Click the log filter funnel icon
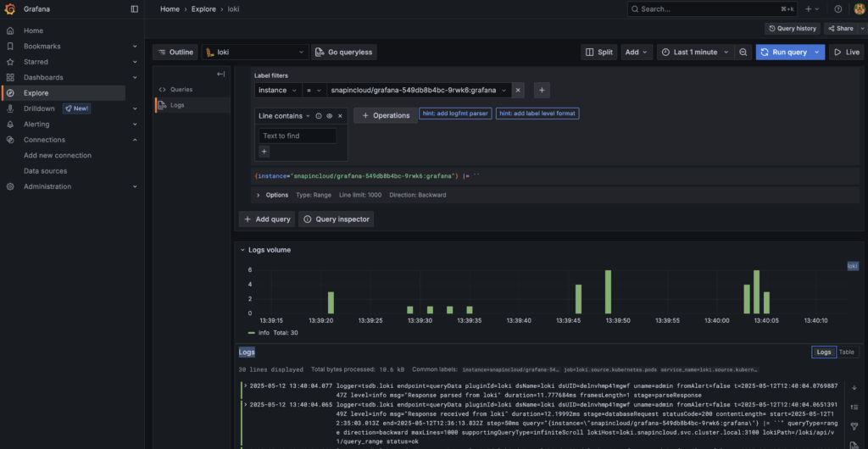Screen dimensions: 868x449 click(854, 426)
